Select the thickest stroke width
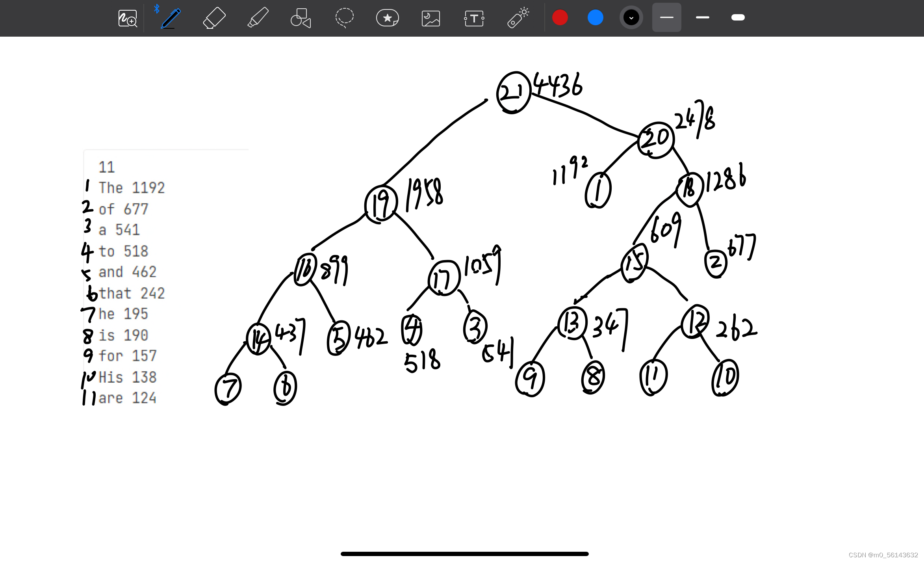This screenshot has height=562, width=924. tap(738, 17)
